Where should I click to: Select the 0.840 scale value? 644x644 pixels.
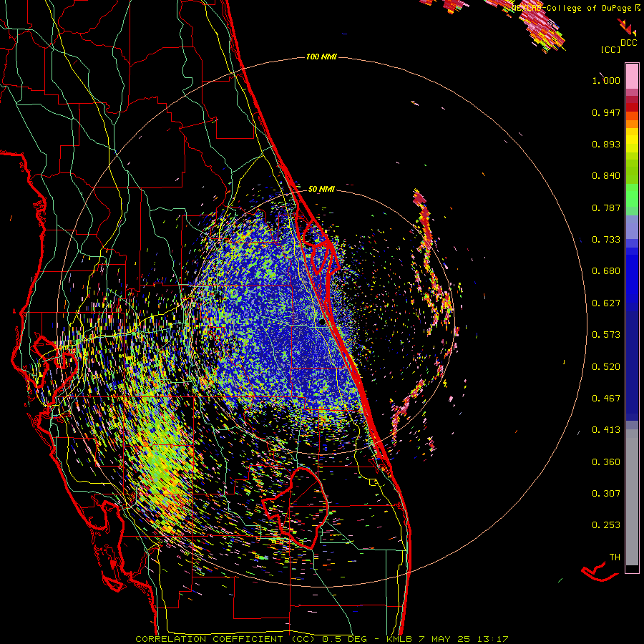606,176
